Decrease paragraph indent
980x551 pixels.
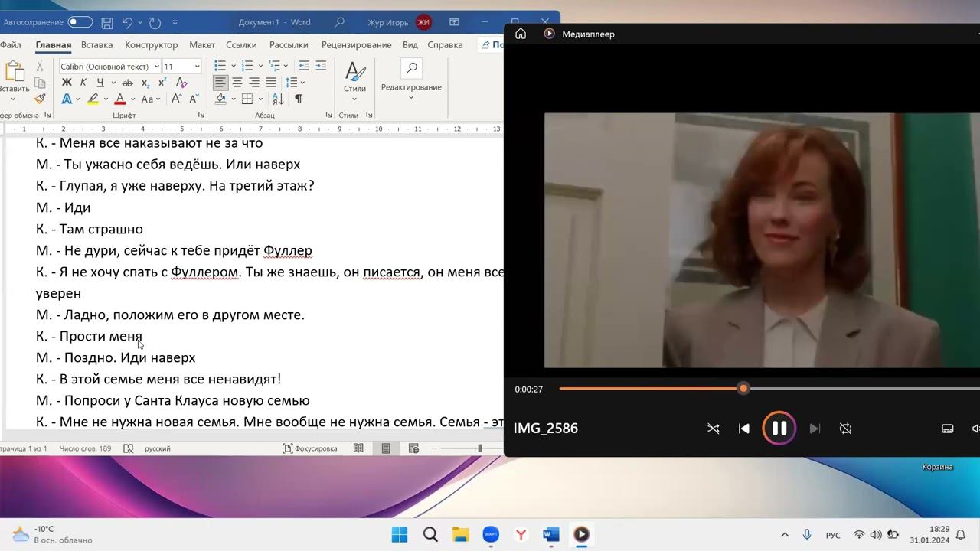point(304,66)
